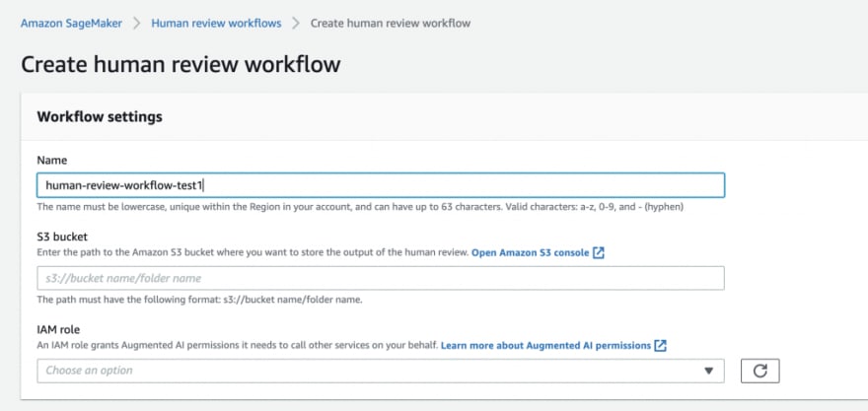Open Amazon S3 console link
The image size is (868, 411).
pyautogui.click(x=531, y=252)
